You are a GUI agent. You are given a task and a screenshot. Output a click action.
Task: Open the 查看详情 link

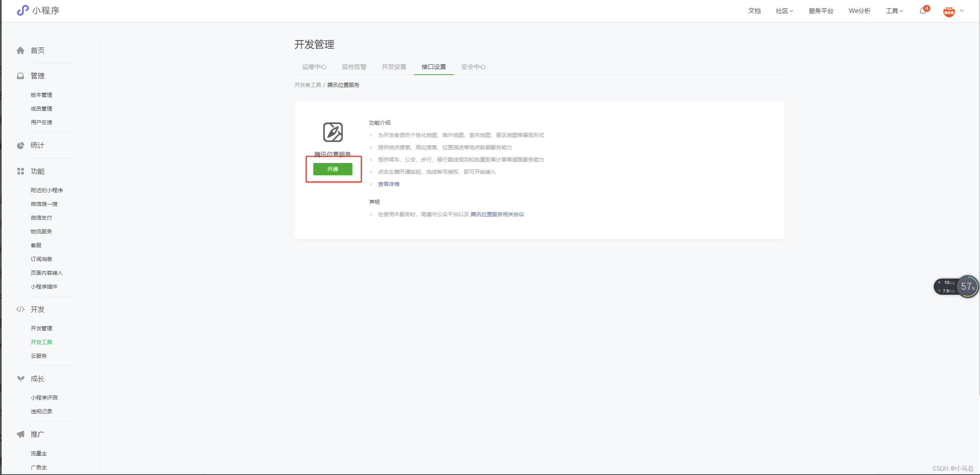[x=389, y=184]
